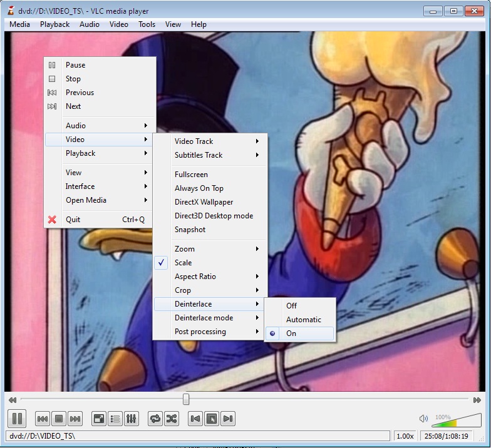Image resolution: width=491 pixels, height=448 pixels.
Task: Expand the Interface context submenu
Action: click(100, 186)
